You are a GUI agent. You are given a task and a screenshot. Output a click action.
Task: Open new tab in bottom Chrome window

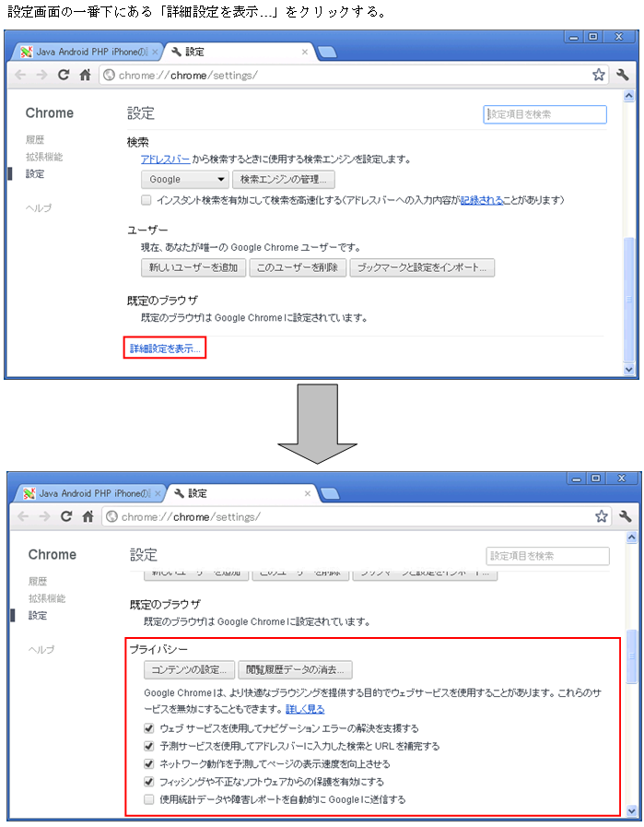pos(330,493)
